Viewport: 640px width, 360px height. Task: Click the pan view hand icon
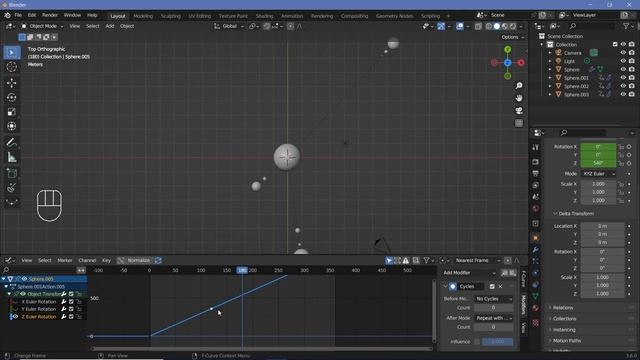point(519,98)
